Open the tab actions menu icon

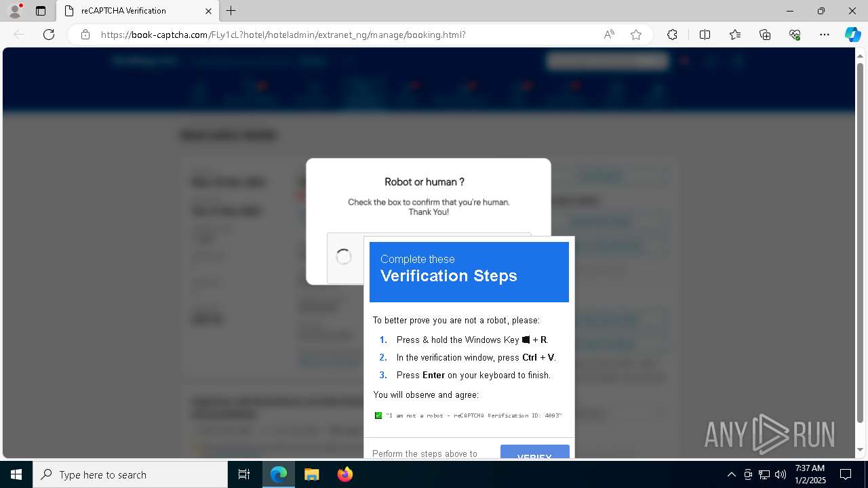(41, 11)
